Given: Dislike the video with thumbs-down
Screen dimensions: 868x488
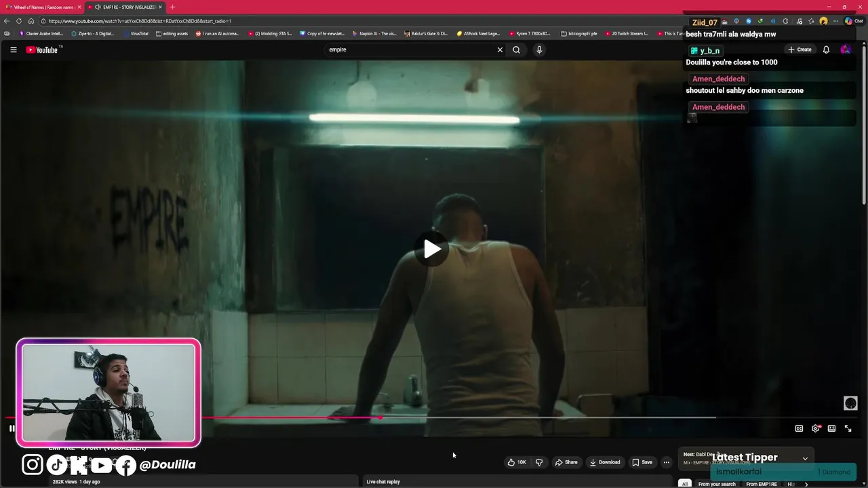Looking at the screenshot, I should (x=539, y=462).
